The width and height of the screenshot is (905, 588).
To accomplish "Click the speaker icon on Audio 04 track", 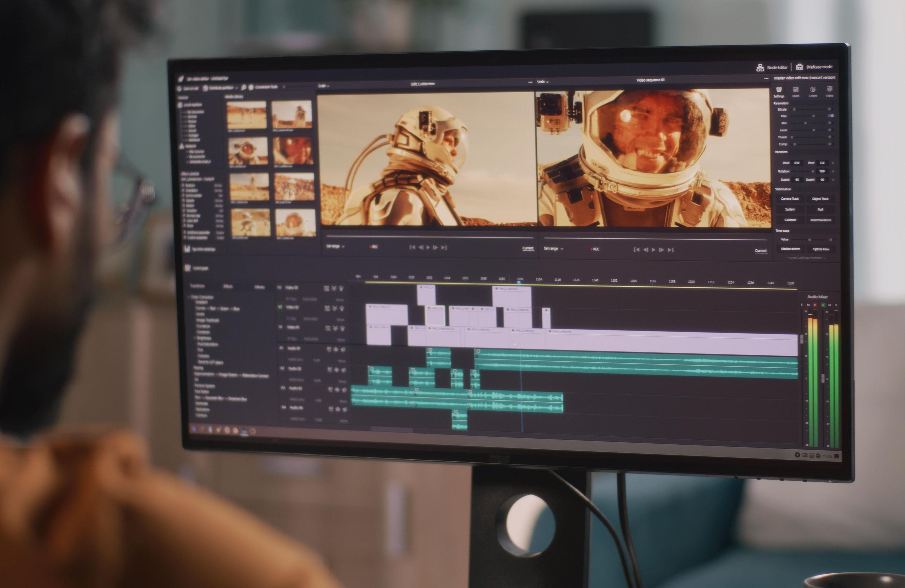I will [345, 409].
